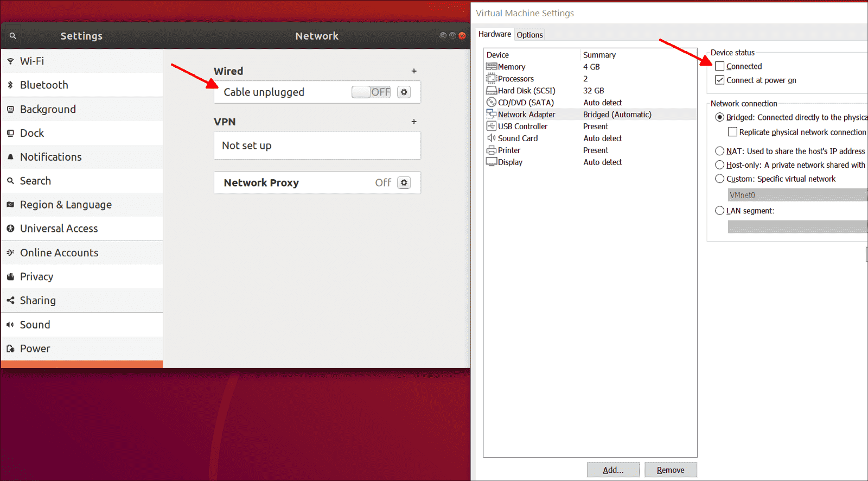868x481 pixels.
Task: Close the Settings Network window
Action: coord(462,36)
